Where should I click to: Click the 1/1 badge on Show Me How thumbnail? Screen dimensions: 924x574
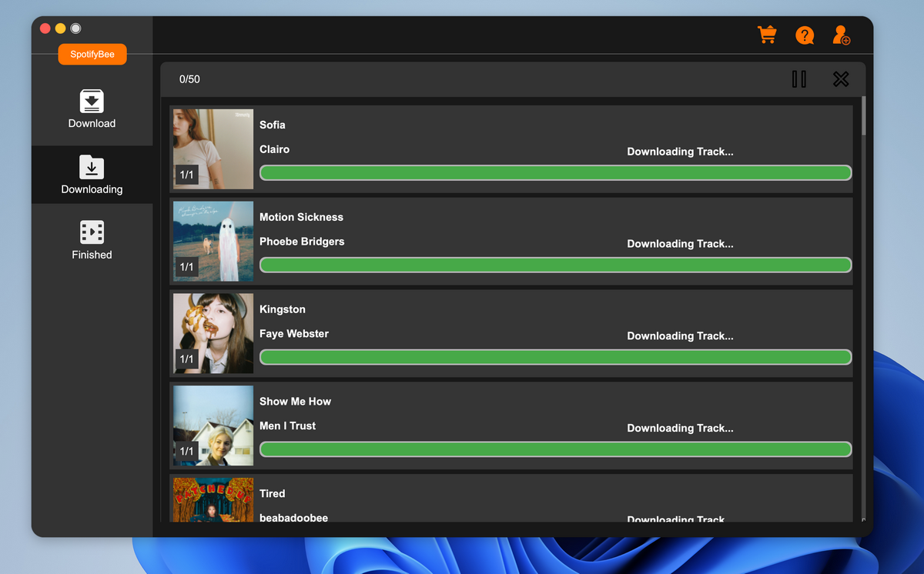[186, 452]
